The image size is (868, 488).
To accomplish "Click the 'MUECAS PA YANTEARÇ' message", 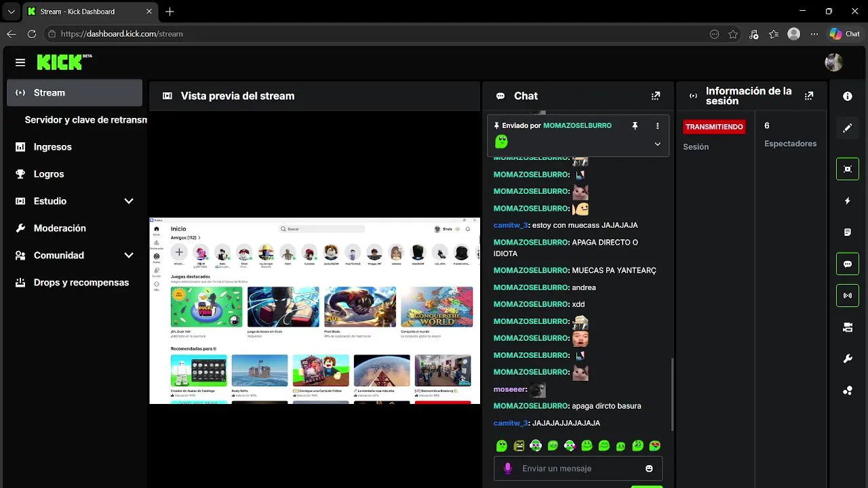I will pos(614,270).
